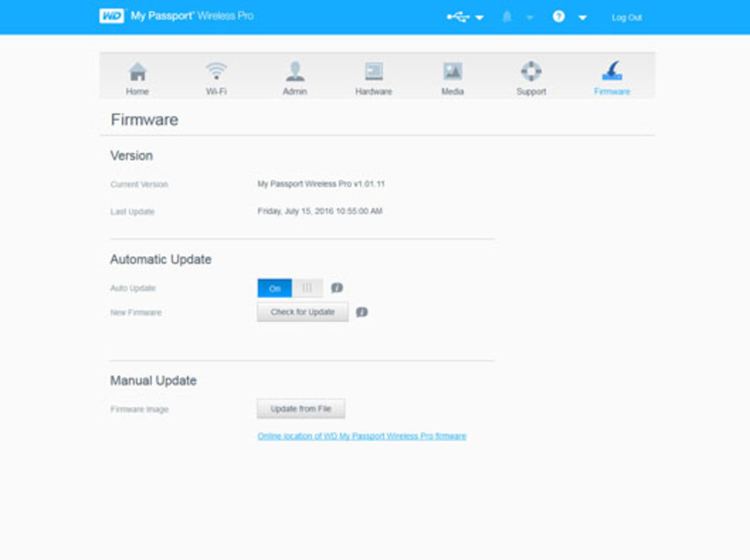Open the Wi-Fi settings tab
Viewport: 750px width, 560px height.
tap(216, 78)
